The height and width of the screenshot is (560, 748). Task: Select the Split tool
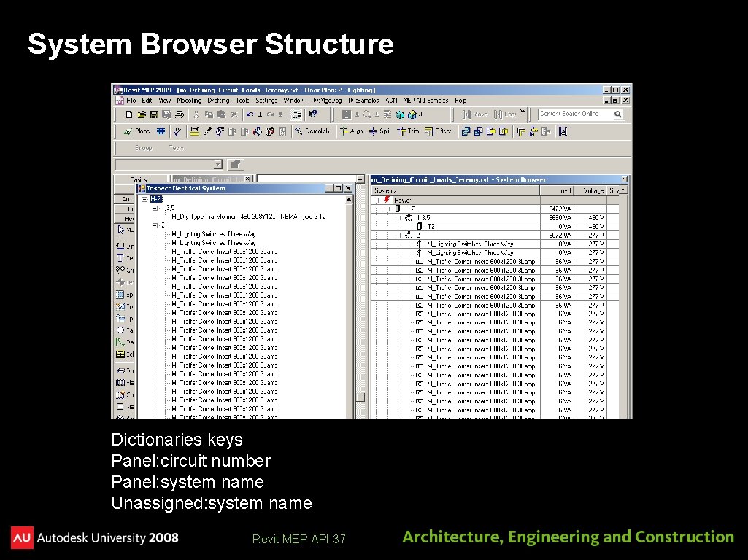click(379, 131)
